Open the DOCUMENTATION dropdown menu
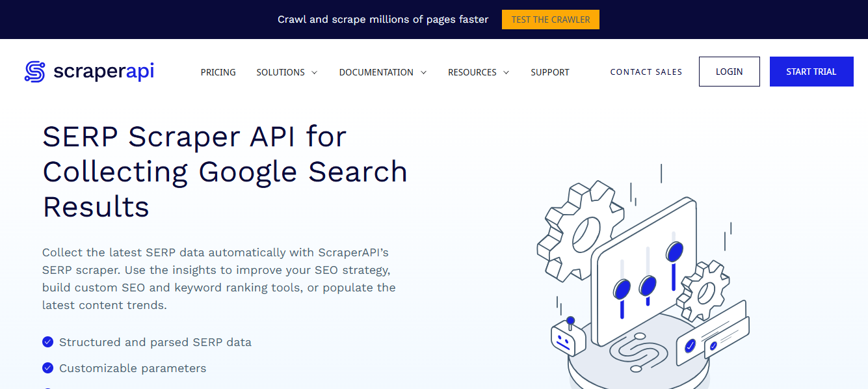Screen dimensions: 868x389 pyautogui.click(x=376, y=72)
